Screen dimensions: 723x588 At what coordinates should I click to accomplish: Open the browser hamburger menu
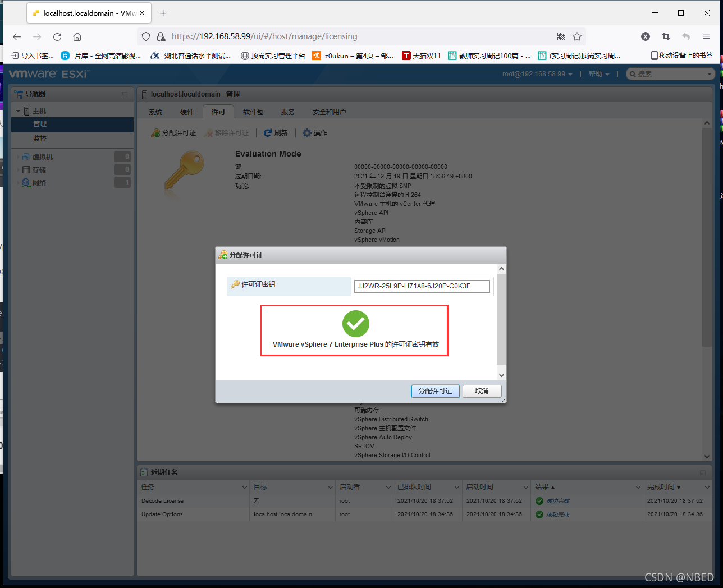point(706,36)
